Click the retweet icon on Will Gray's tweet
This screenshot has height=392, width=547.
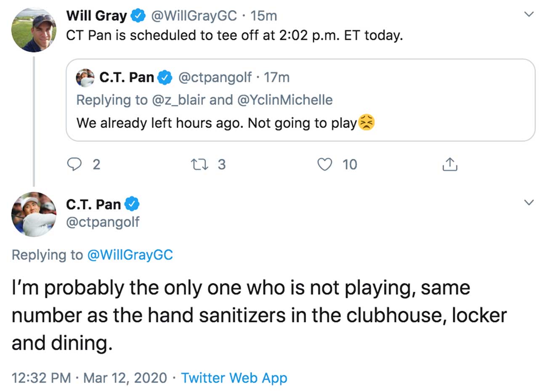coord(199,164)
